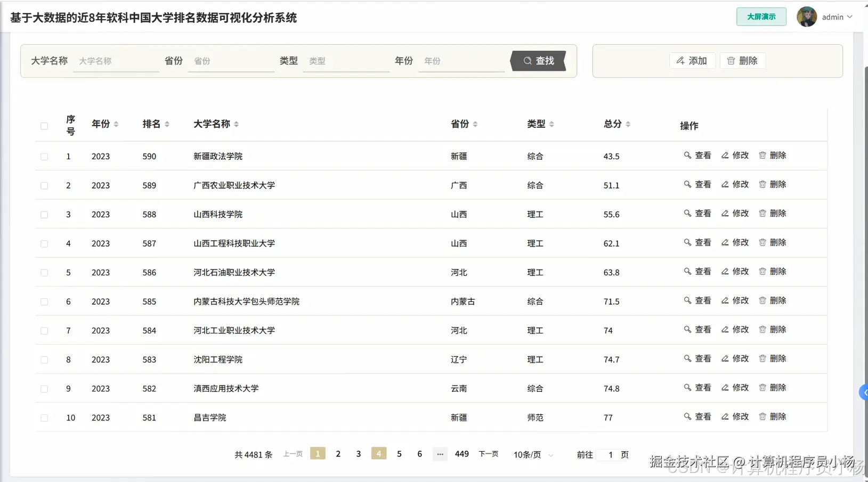Check the checkbox for 河北石油职业技术大学
This screenshot has width=868, height=482.
click(44, 272)
